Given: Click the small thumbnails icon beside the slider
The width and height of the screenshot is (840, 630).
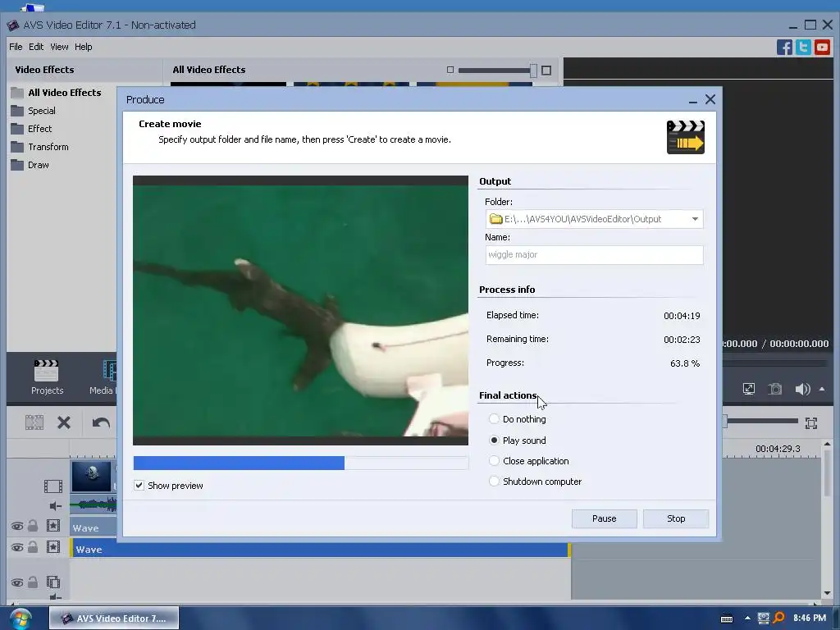Looking at the screenshot, I should (450, 71).
